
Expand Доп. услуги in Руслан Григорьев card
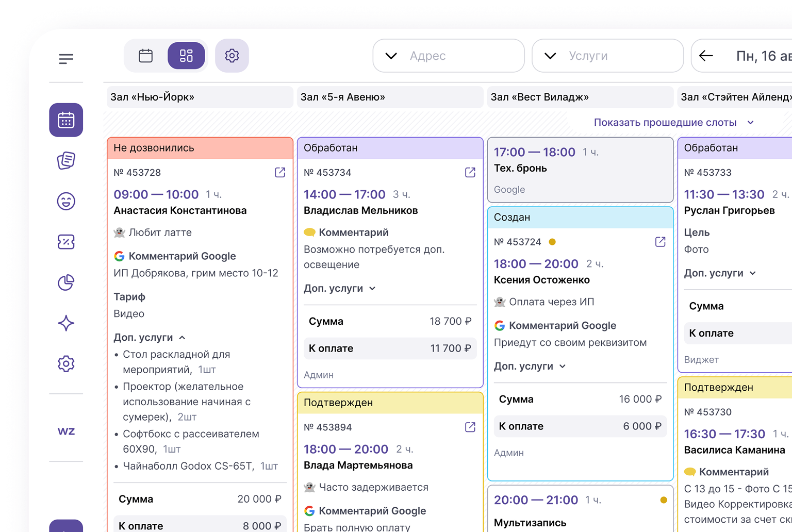click(x=720, y=273)
